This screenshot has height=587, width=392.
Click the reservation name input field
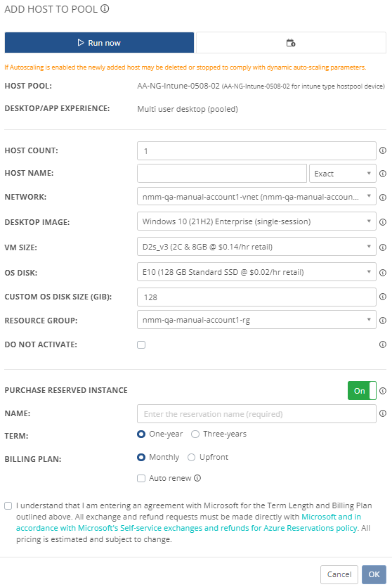[256, 413]
